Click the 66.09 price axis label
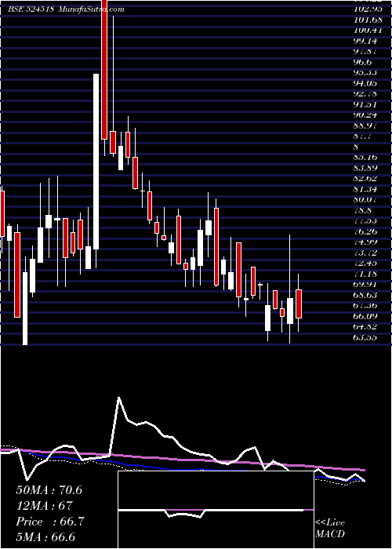 tap(365, 316)
